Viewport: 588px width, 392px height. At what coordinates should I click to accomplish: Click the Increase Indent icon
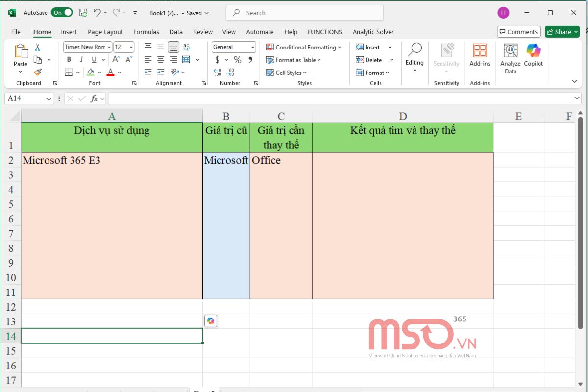tap(161, 73)
